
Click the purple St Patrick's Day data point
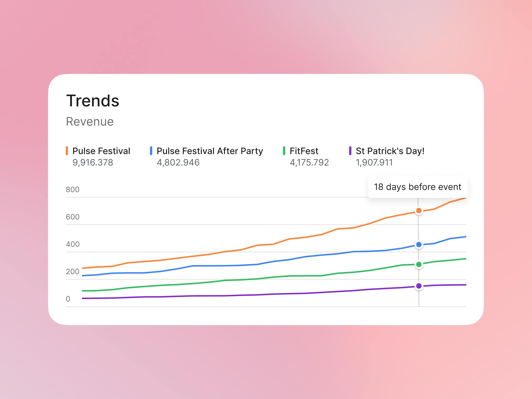pos(419,286)
